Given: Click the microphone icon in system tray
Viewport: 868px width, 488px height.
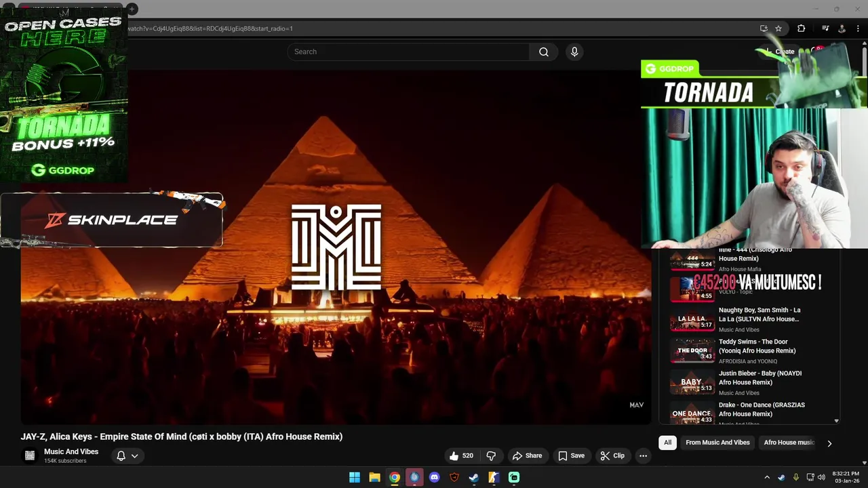Looking at the screenshot, I should pyautogui.click(x=796, y=477).
